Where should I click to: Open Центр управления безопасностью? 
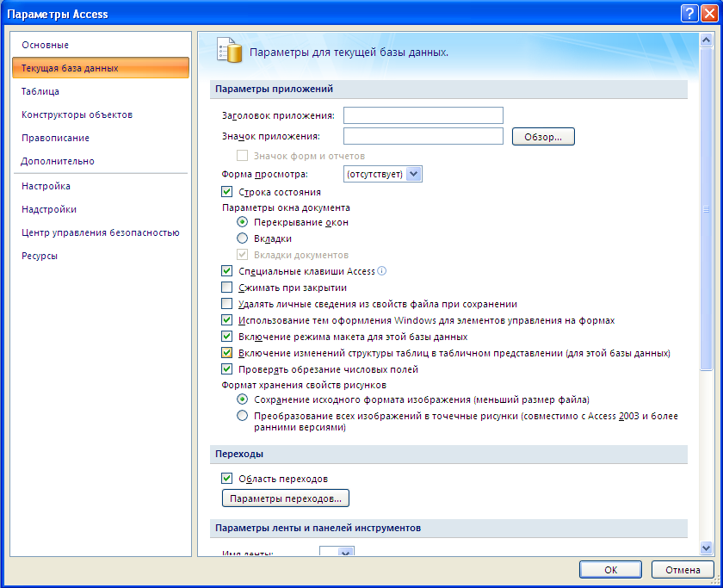point(101,232)
